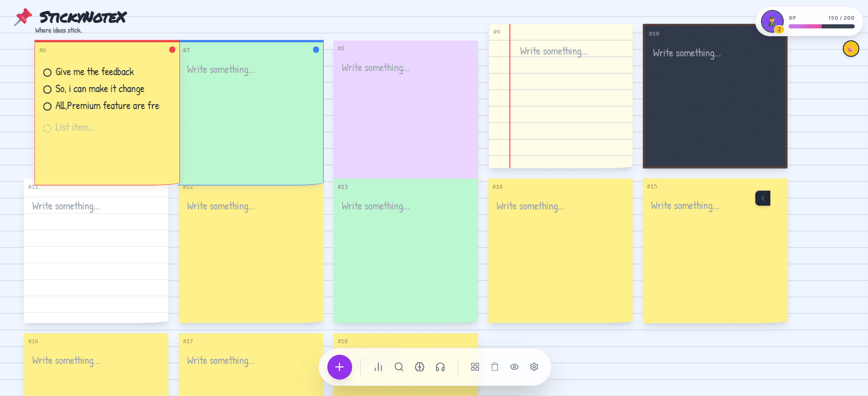This screenshot has width=868, height=396.
Task: Click the red dot on note #6
Action: click(x=172, y=49)
